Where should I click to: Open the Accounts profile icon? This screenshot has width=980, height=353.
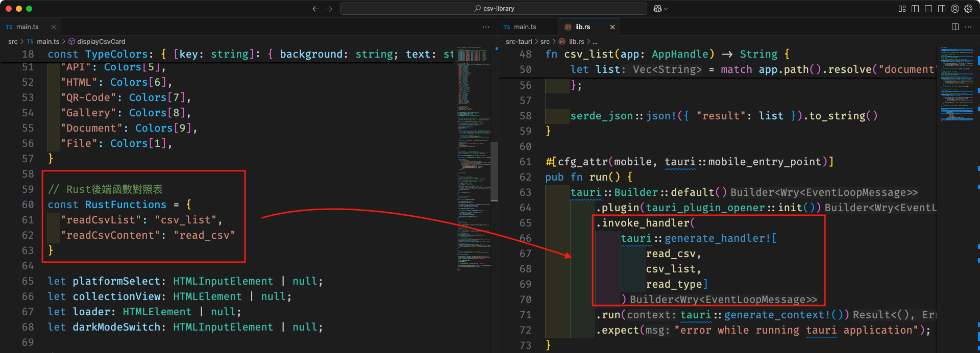click(955, 9)
